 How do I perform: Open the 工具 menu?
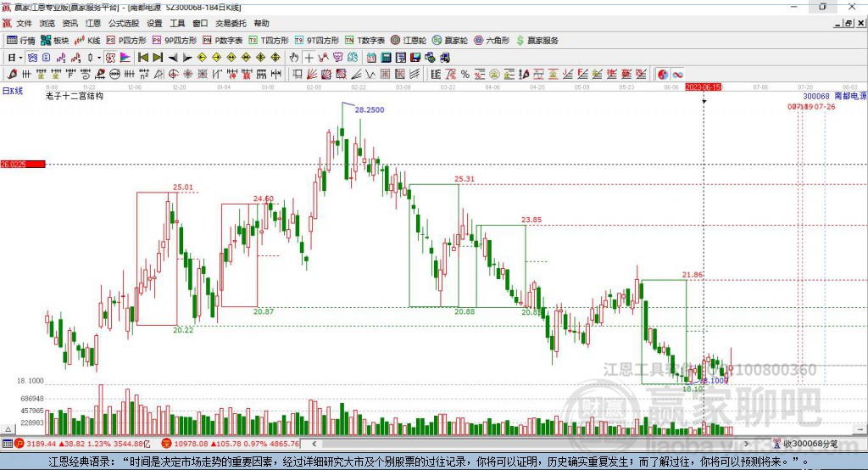pyautogui.click(x=177, y=23)
